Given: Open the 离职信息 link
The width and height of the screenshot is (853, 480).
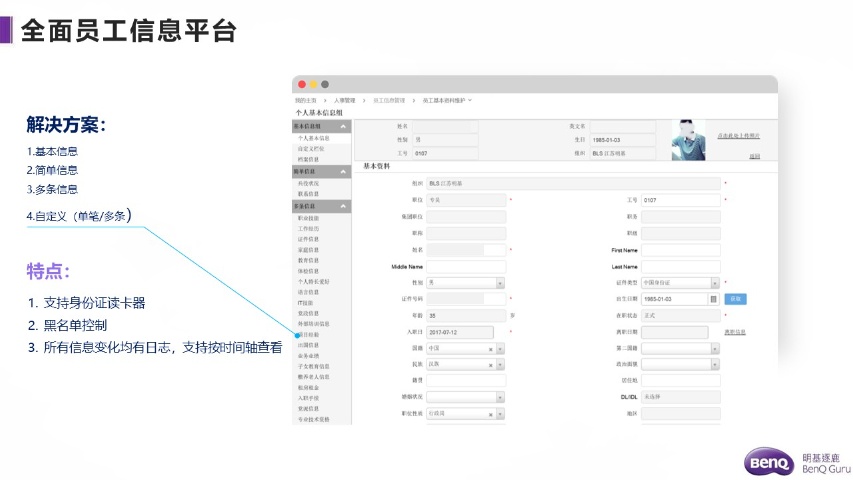Looking at the screenshot, I should click(735, 332).
